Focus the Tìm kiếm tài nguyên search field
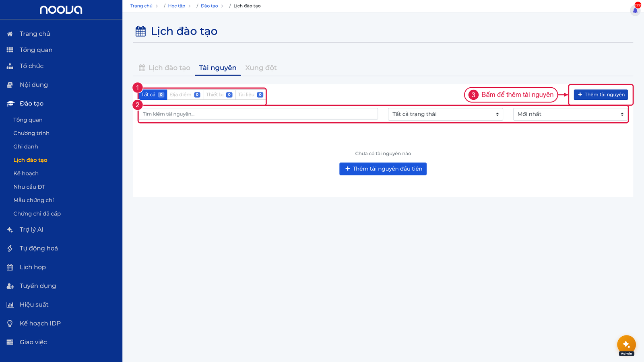This screenshot has width=644, height=362. [258, 114]
